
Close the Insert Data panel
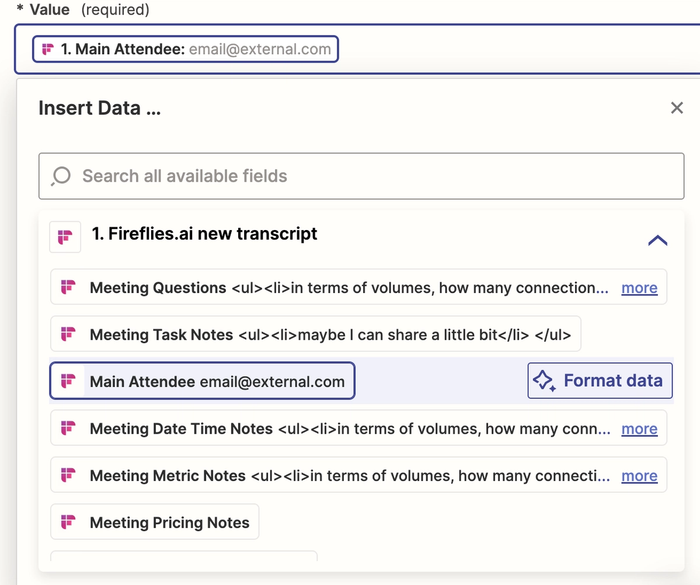677,108
